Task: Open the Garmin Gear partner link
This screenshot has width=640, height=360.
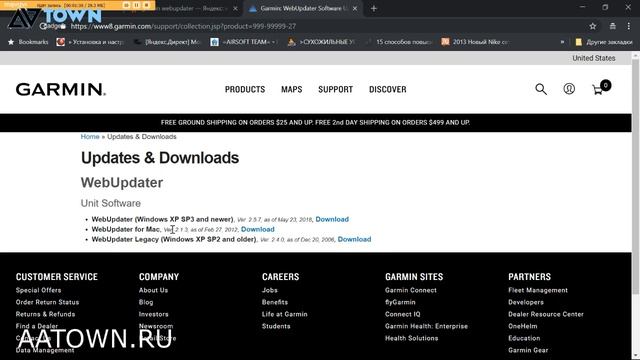Action: (x=528, y=350)
